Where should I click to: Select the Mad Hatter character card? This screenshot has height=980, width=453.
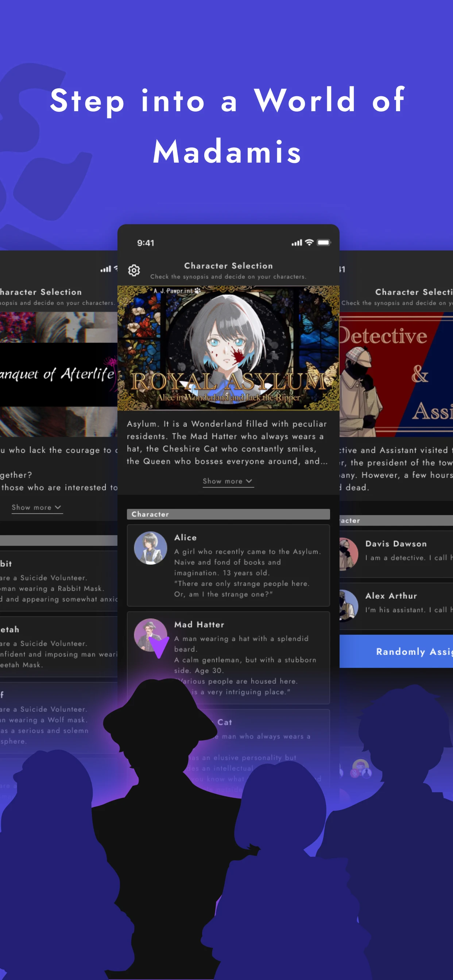228,658
